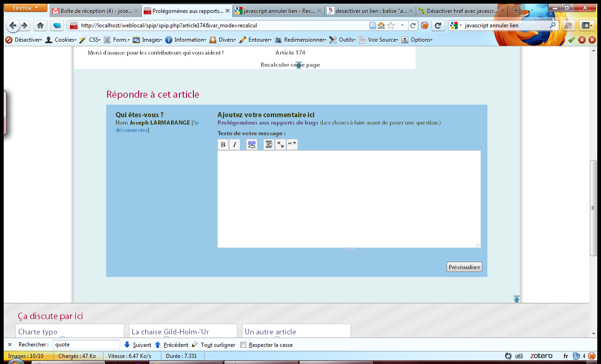This screenshot has width=601, height=364.
Task: Open the Options dropdown menu
Action: point(417,40)
